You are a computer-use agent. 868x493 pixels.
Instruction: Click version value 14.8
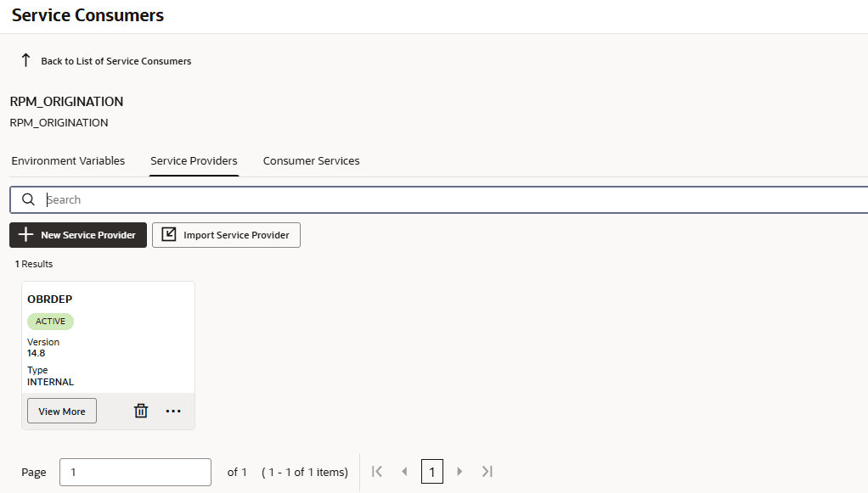[x=37, y=353]
